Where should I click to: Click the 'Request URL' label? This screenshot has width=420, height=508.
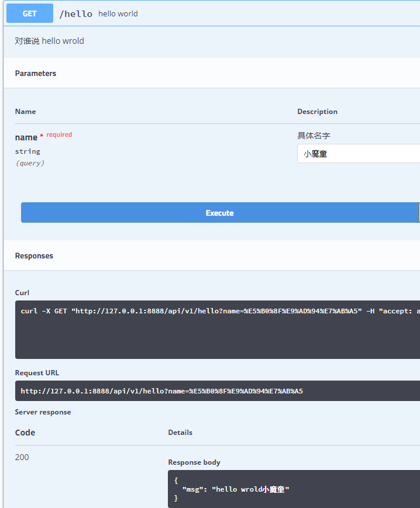37,372
